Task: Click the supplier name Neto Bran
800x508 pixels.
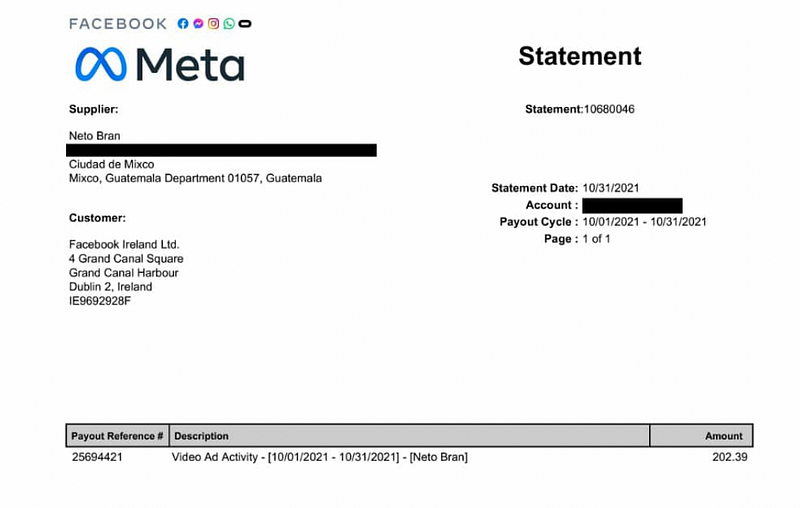Action: [x=94, y=135]
